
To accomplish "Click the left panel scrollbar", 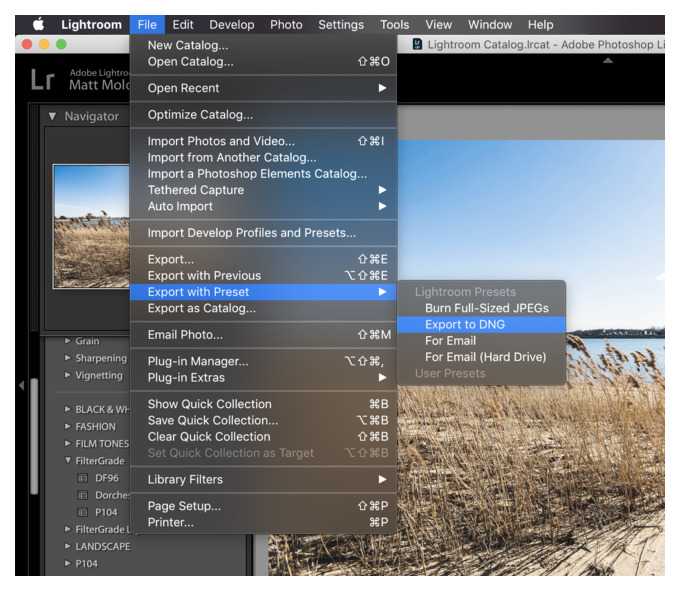I will (34, 436).
